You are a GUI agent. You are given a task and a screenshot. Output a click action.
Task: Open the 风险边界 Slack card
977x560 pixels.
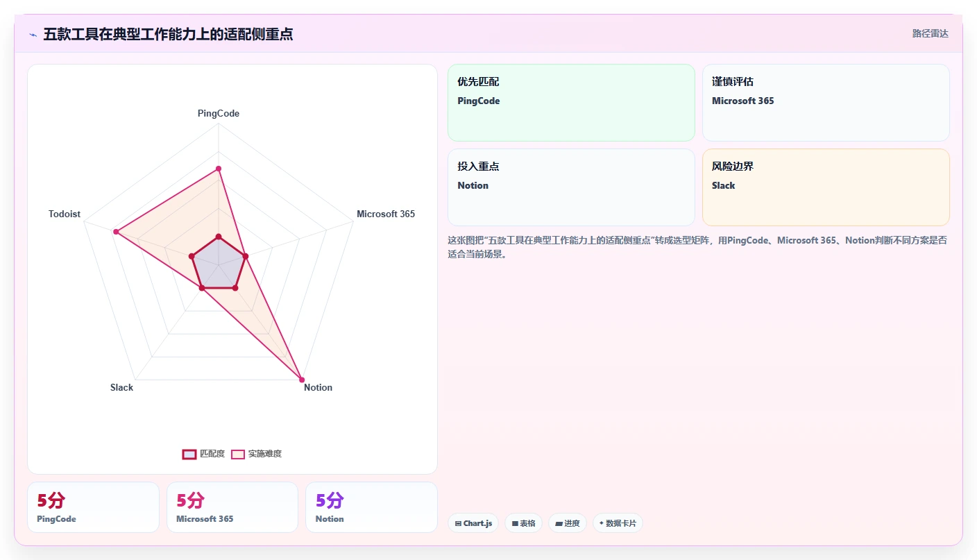coord(826,187)
